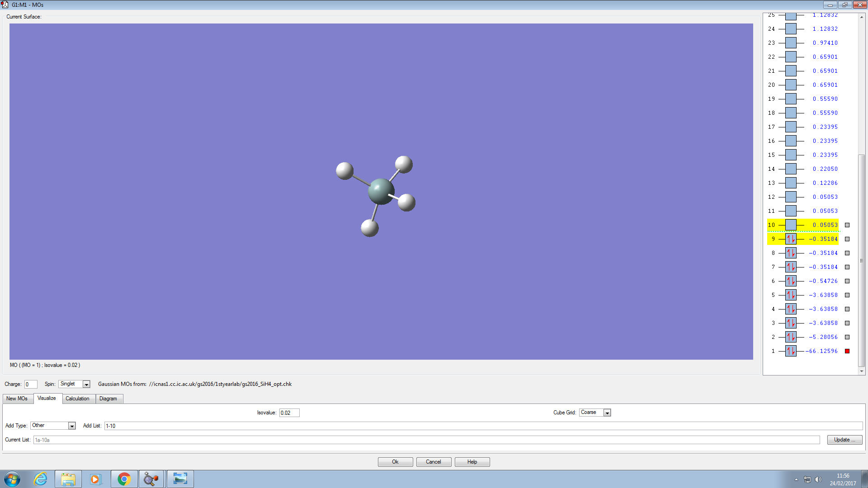Open Google Chrome from the taskbar
Viewport: 868px width, 488px height.
point(124,479)
